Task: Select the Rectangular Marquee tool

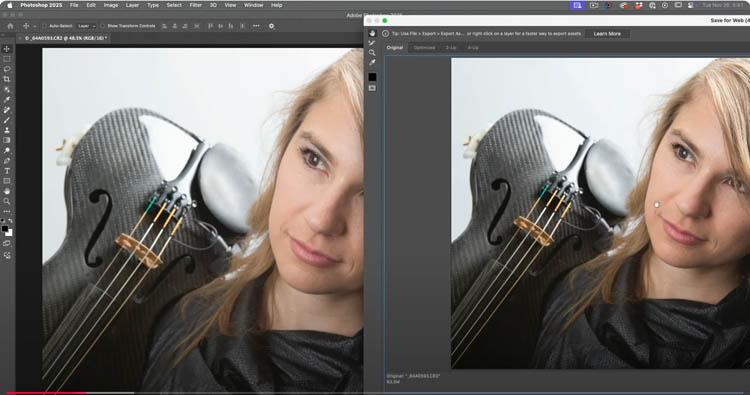Action: coord(7,59)
